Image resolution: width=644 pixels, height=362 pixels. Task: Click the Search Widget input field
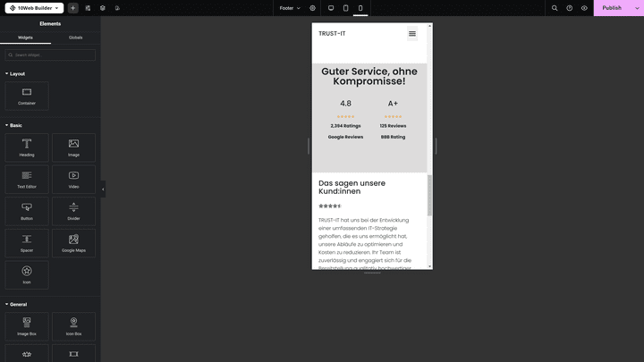click(x=52, y=55)
